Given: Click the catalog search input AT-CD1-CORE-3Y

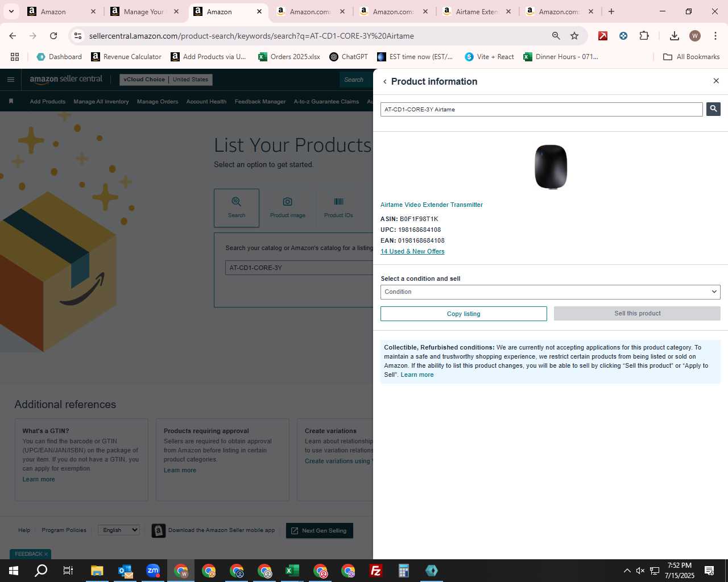Looking at the screenshot, I should click(299, 268).
